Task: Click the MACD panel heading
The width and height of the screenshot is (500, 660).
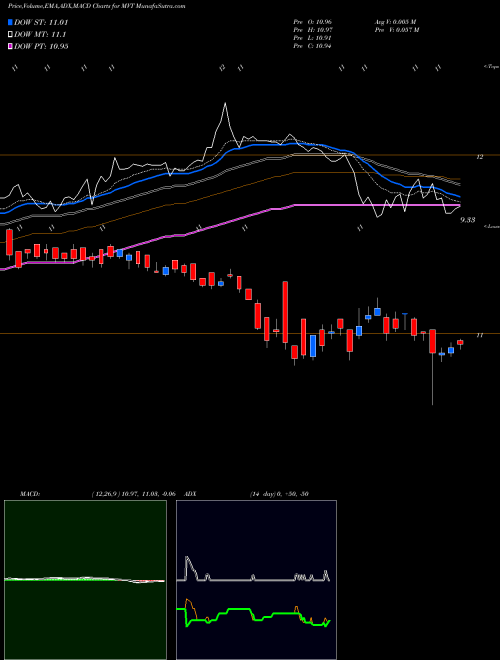Action: 30,494
